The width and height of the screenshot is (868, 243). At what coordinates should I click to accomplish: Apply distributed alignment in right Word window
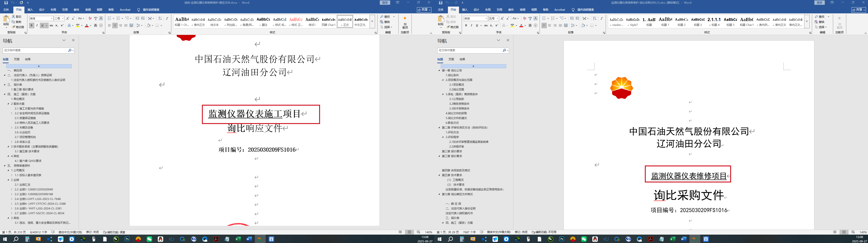[x=566, y=25]
